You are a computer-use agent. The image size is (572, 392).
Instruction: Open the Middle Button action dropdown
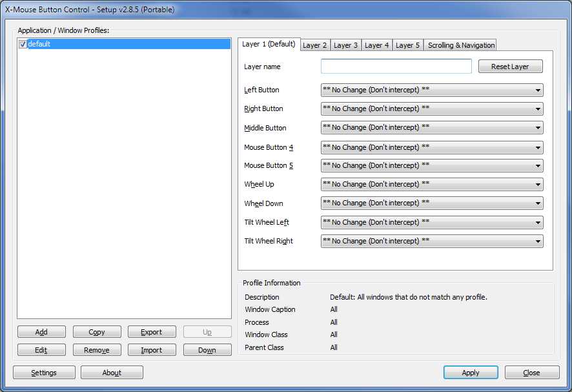pyautogui.click(x=431, y=128)
